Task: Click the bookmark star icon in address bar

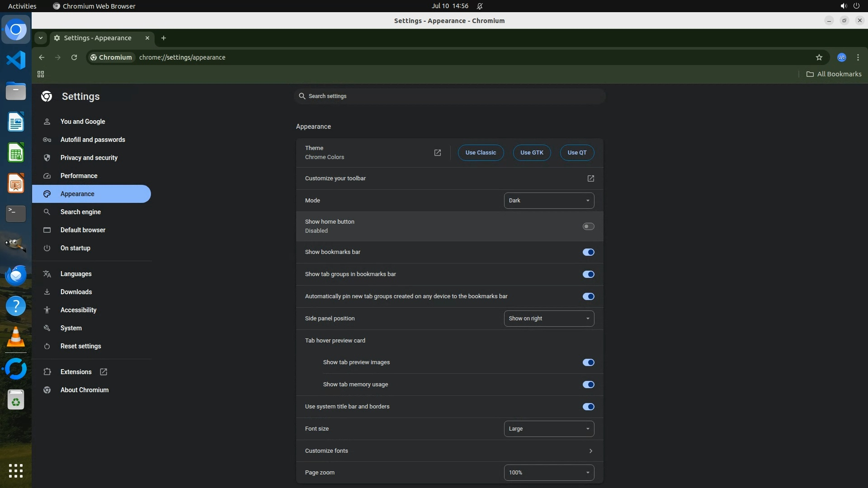Action: (819, 57)
